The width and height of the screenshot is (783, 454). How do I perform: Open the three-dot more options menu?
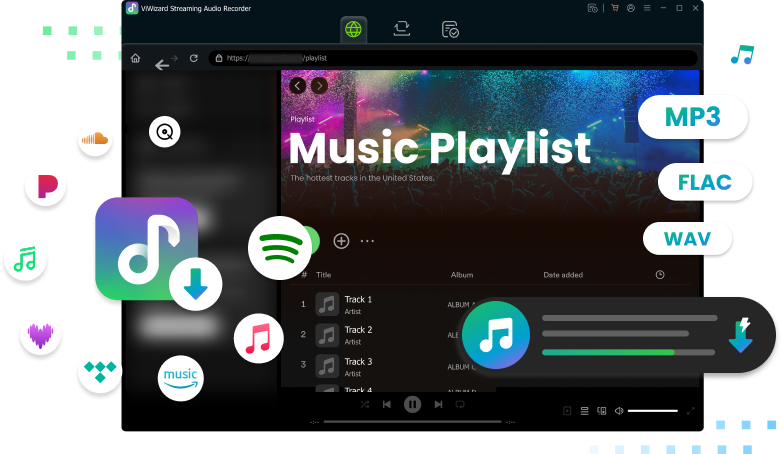click(367, 241)
